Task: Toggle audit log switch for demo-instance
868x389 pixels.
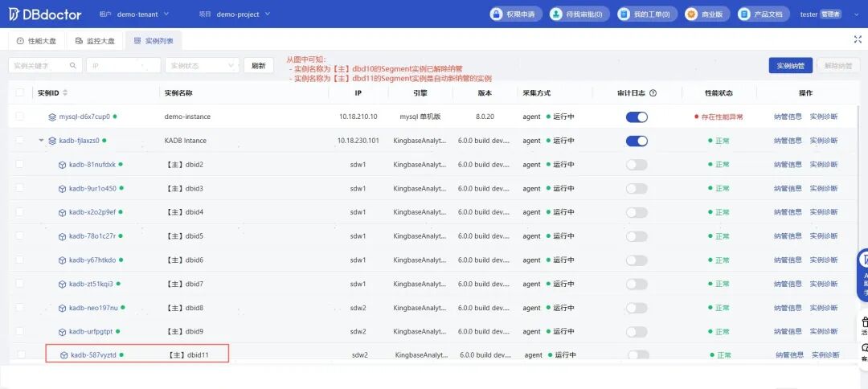Action: [x=637, y=117]
